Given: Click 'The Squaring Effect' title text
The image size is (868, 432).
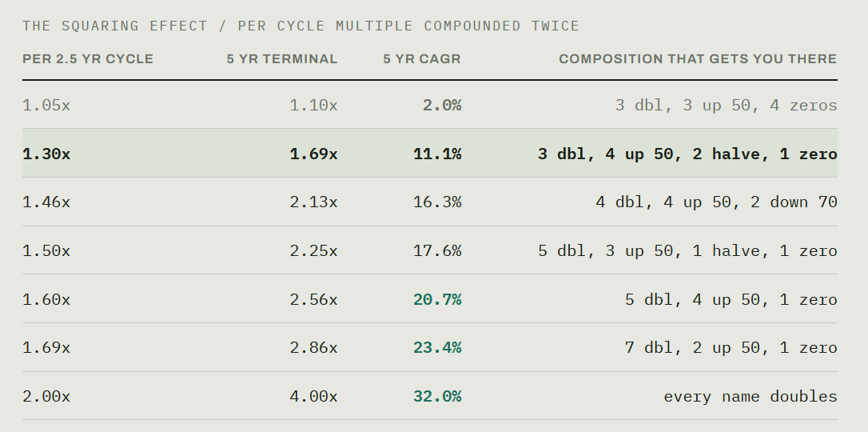Looking at the screenshot, I should (x=115, y=26).
